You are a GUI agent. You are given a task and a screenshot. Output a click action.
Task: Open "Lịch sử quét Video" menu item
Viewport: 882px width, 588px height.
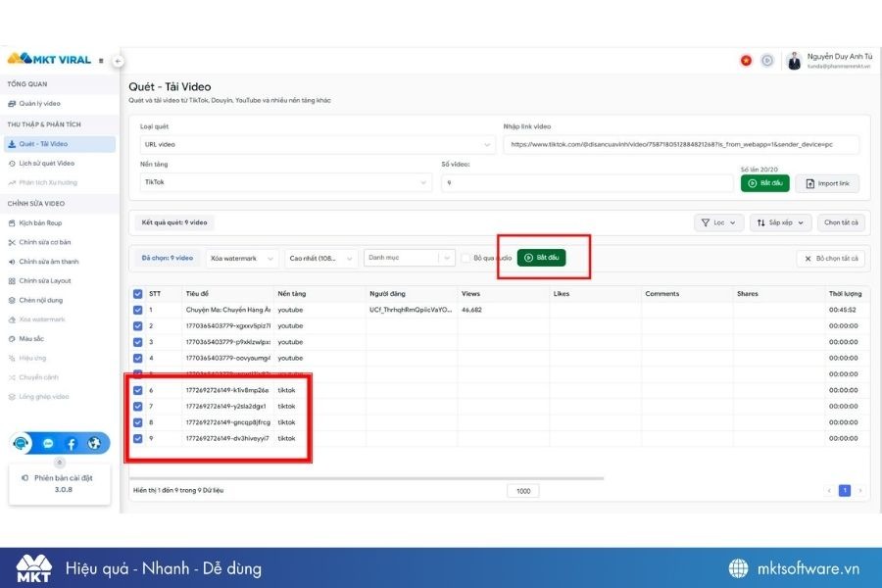(x=46, y=164)
